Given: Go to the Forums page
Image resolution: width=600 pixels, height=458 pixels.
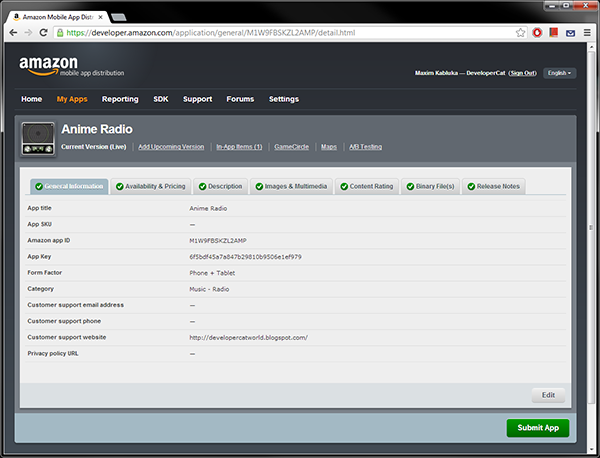Looking at the screenshot, I should pyautogui.click(x=240, y=99).
